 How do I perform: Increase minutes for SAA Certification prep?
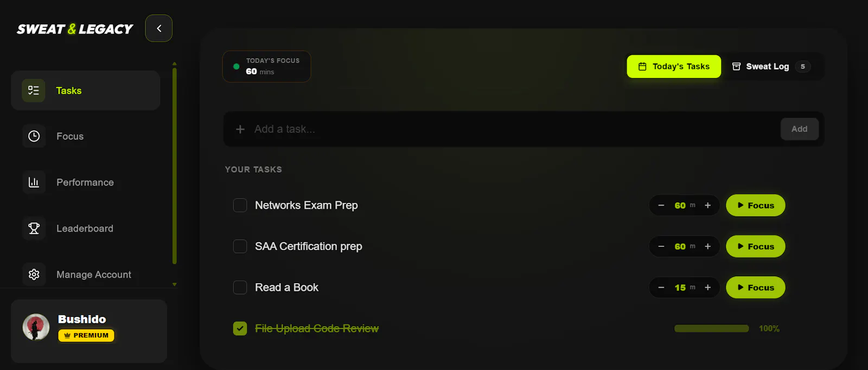707,246
